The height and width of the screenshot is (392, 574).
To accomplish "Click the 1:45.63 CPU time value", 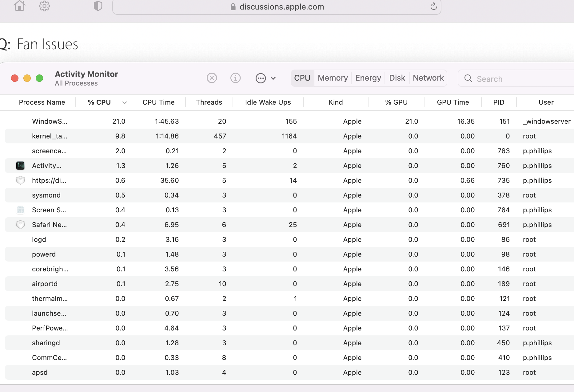I will coord(167,121).
